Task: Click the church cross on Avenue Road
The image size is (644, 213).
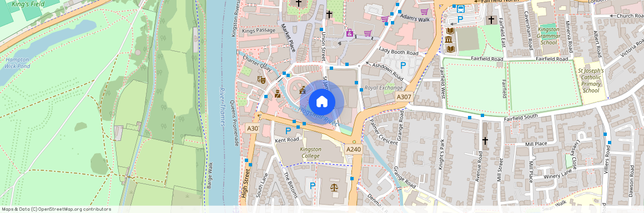Action: coord(485,141)
